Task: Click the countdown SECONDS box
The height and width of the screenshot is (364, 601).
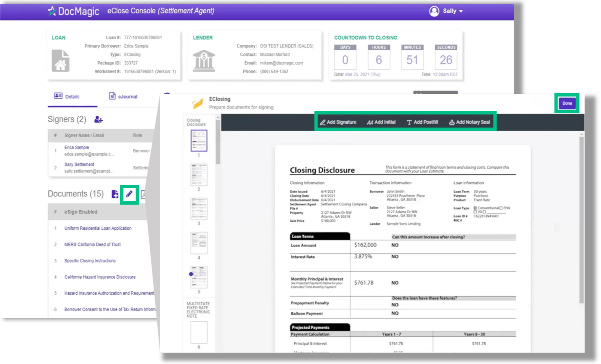Action: pos(446,57)
